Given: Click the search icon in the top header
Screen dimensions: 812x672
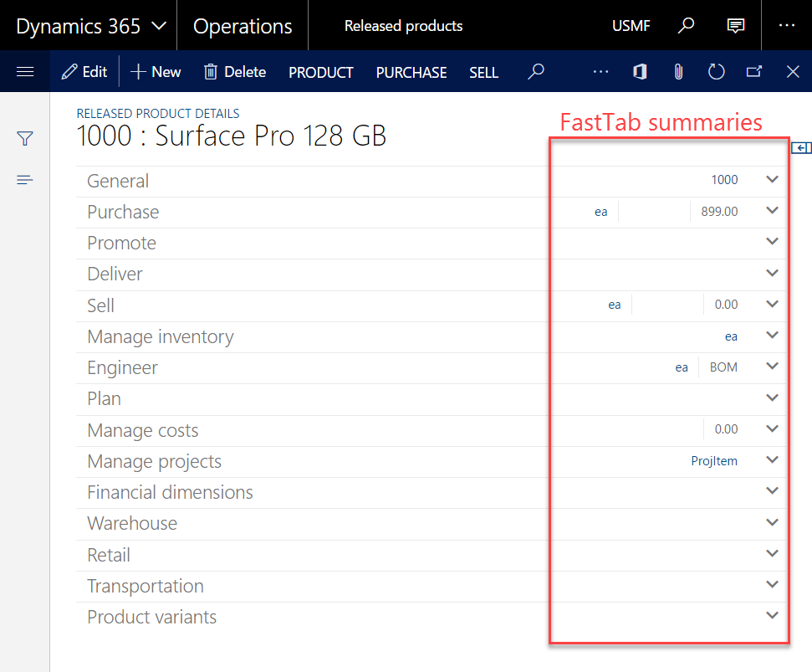Looking at the screenshot, I should pos(686,26).
